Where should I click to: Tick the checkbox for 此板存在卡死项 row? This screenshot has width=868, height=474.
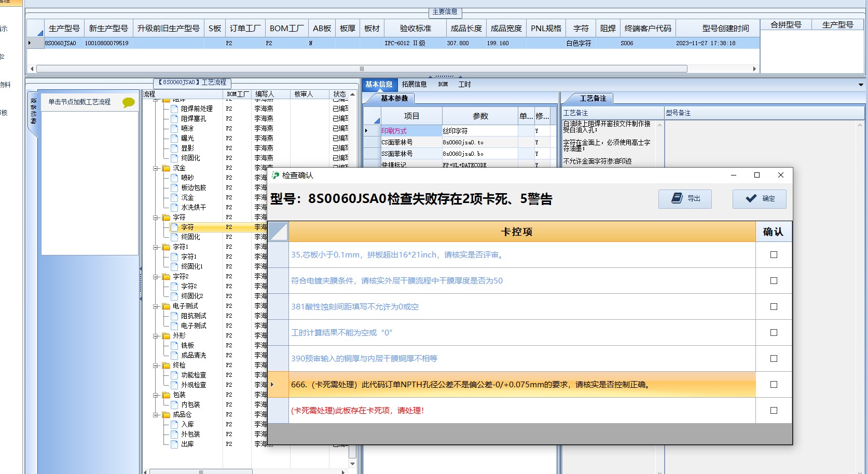774,411
